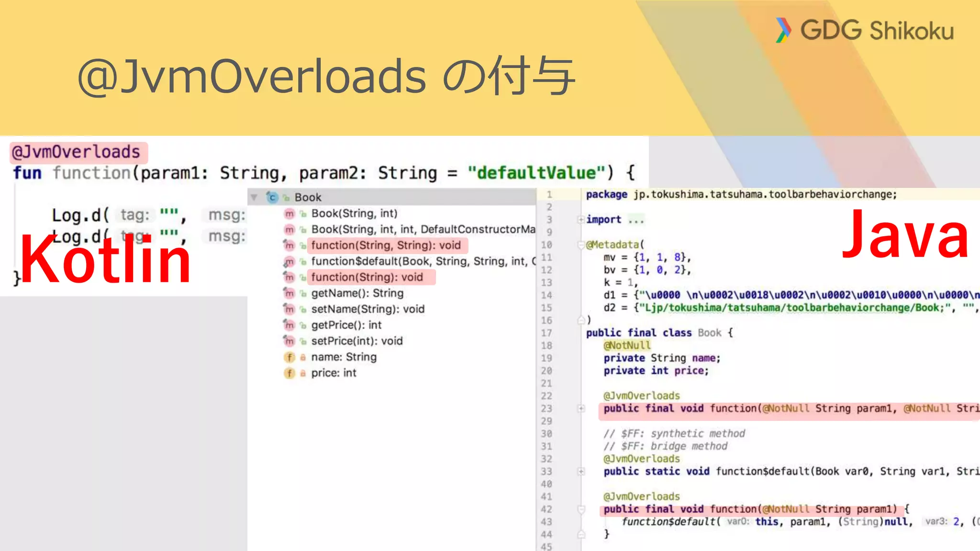Image resolution: width=980 pixels, height=551 pixels.
Task: Click the mv = {1, 1, 8} metadata line
Action: [x=647, y=257]
